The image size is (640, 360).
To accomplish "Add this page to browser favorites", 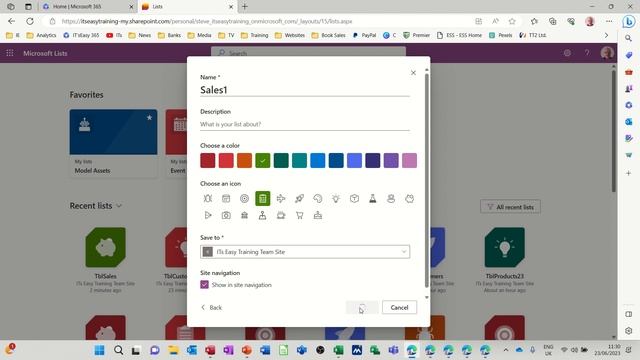I will pos(512,21).
